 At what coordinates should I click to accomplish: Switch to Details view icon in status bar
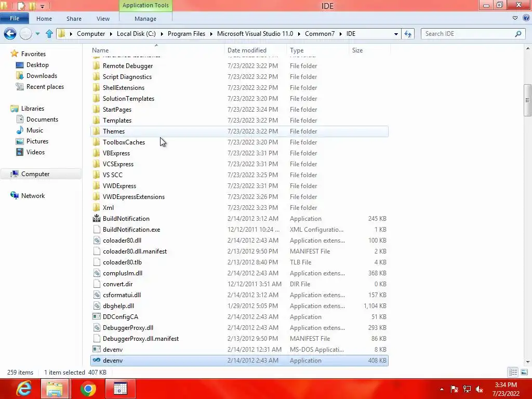(513, 372)
